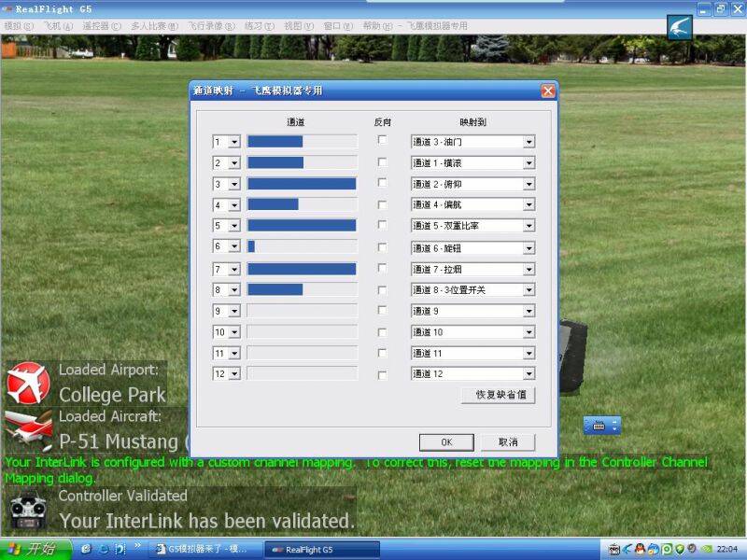The image size is (747, 560).
Task: Confirm the mapping with OK button
Action: (446, 442)
